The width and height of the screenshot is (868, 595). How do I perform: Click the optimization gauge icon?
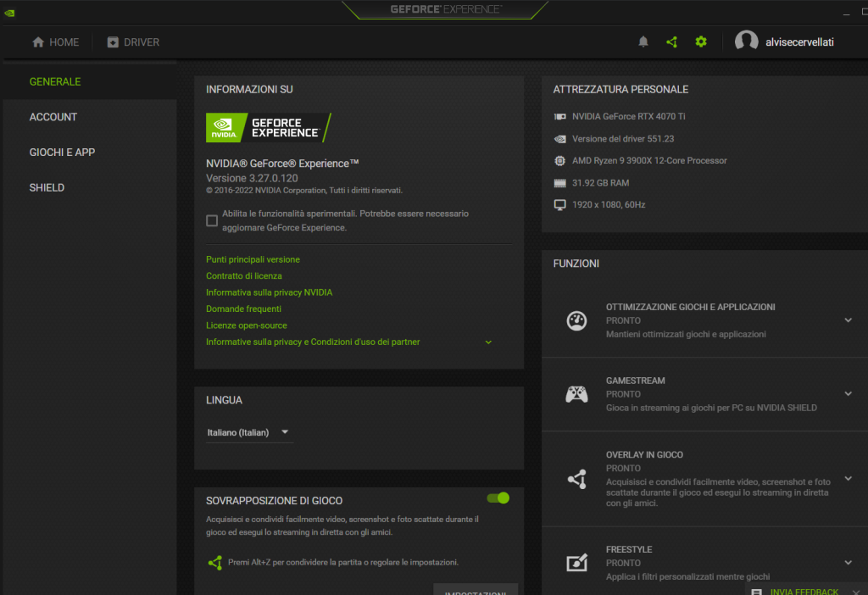(x=576, y=320)
